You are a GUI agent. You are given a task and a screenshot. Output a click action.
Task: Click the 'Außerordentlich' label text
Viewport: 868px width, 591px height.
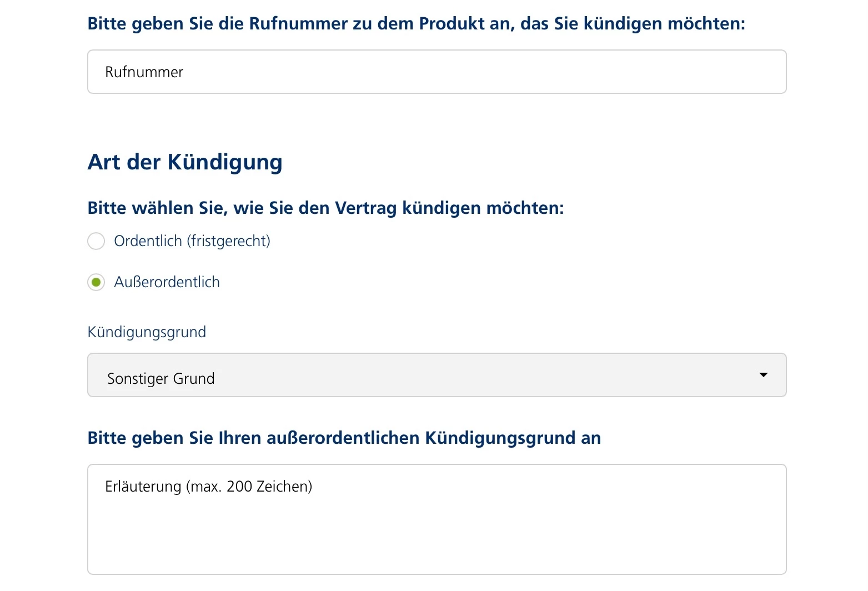coord(167,282)
